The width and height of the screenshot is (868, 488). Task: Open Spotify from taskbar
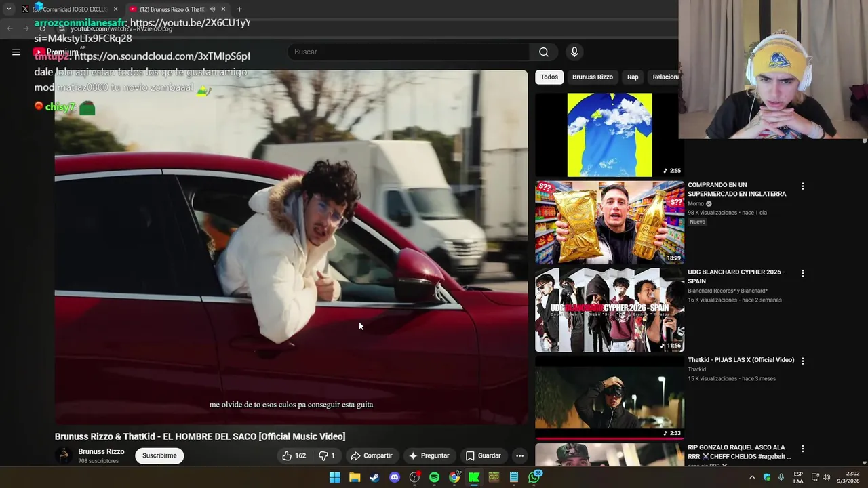pos(434,477)
